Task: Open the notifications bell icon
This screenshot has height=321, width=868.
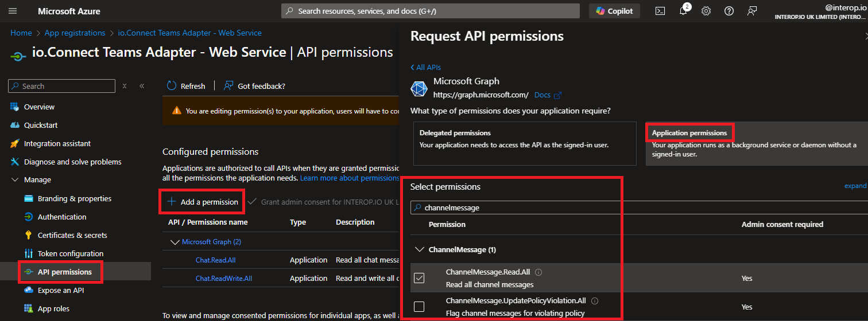Action: click(x=683, y=11)
